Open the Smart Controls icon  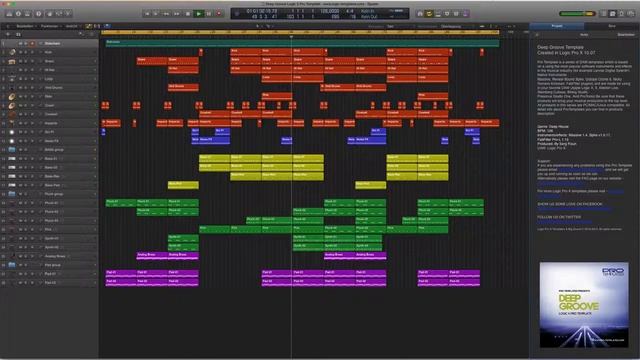50,14
